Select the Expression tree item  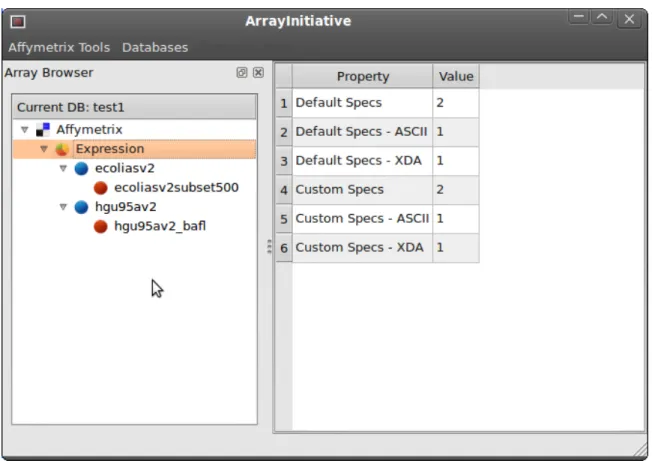pyautogui.click(x=110, y=149)
